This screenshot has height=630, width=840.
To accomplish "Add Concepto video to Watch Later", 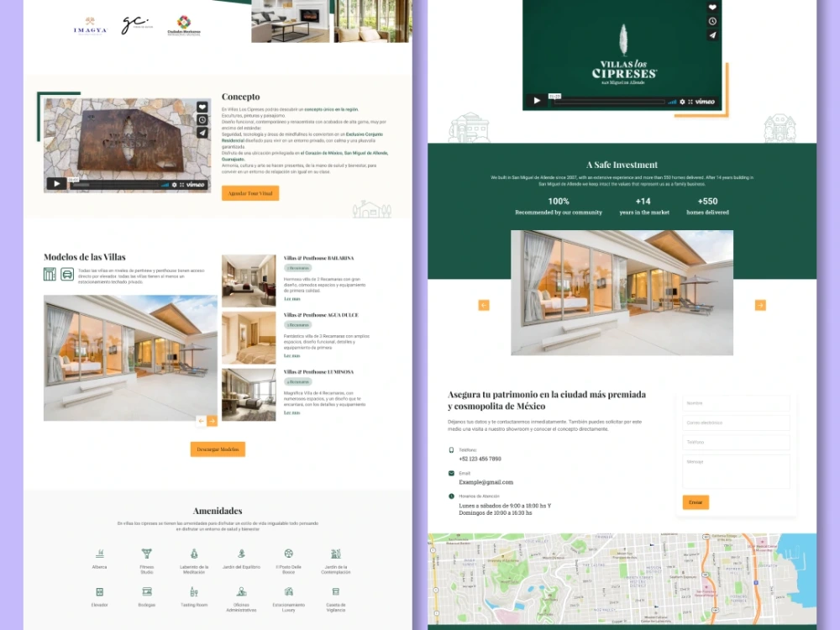I will [x=202, y=120].
